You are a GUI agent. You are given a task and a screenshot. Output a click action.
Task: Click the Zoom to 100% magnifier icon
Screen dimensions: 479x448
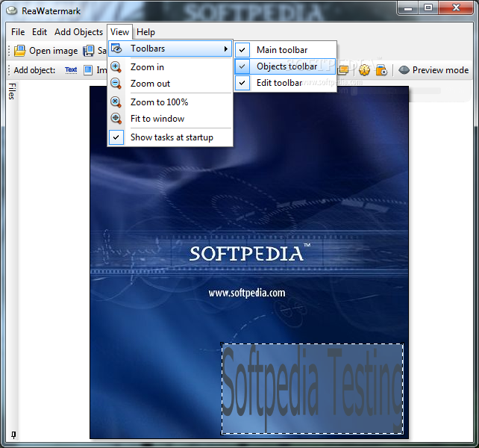tap(116, 102)
